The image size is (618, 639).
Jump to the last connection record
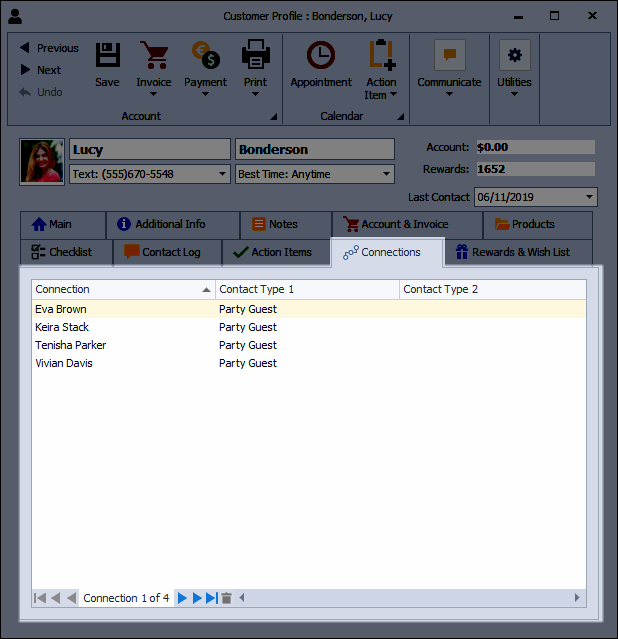[x=212, y=598]
